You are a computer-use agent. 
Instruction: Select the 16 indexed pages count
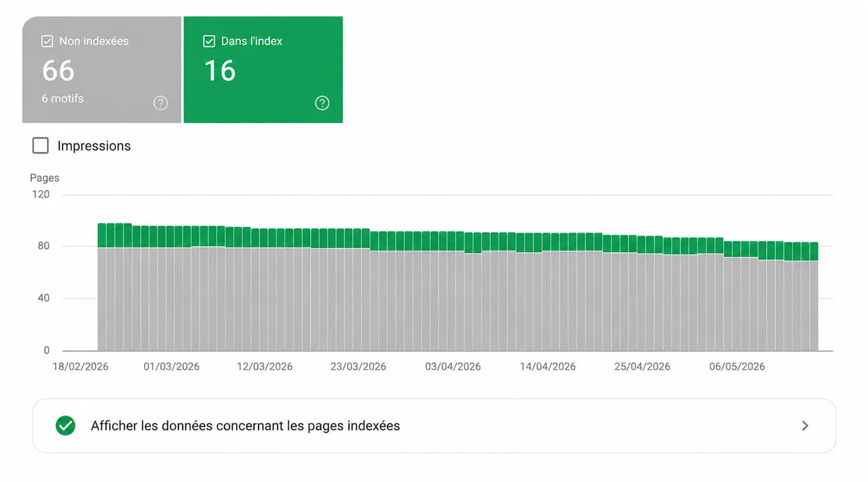coord(220,71)
